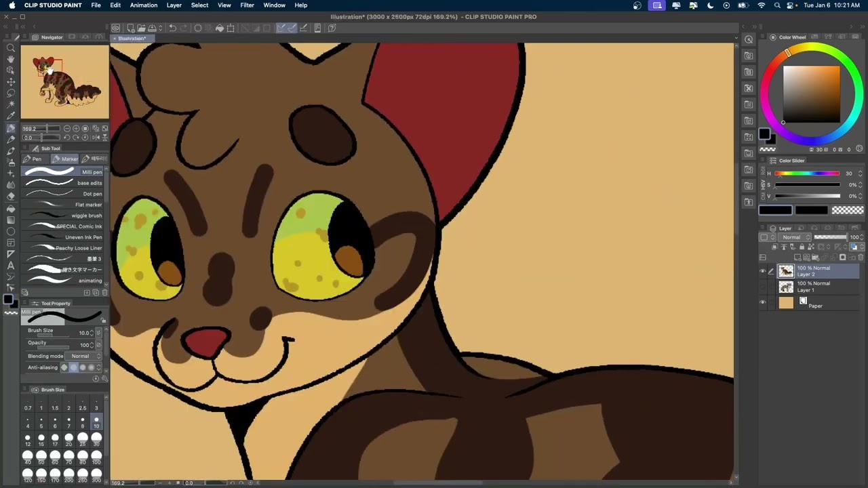This screenshot has width=868, height=488.
Task: Select the Zoom magnifier tool
Action: point(11,47)
